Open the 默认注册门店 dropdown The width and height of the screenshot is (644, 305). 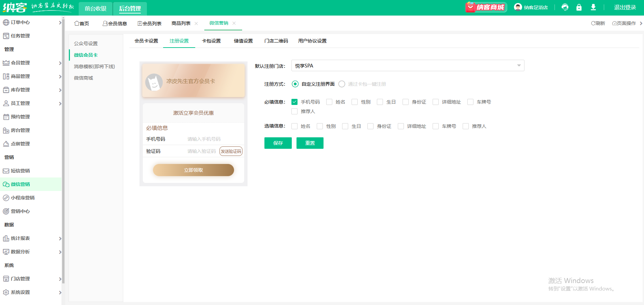tap(408, 66)
